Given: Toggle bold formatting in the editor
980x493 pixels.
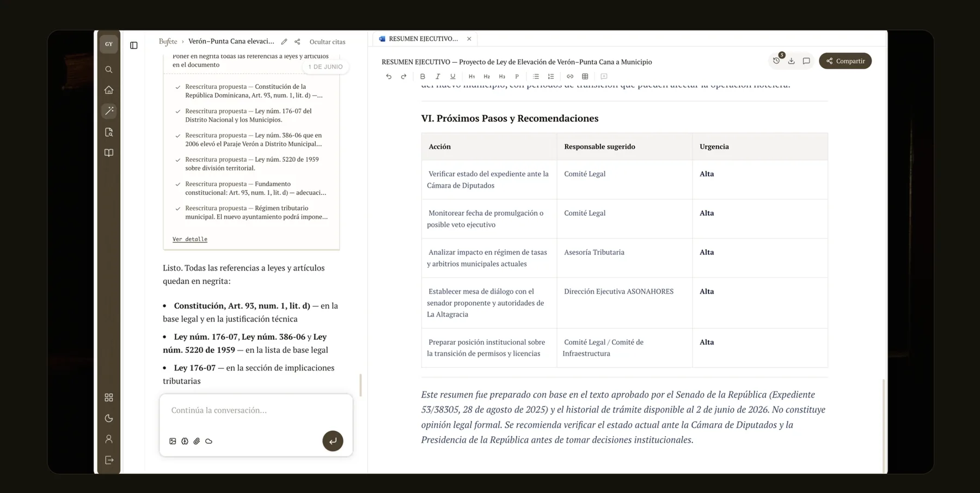Looking at the screenshot, I should (422, 77).
